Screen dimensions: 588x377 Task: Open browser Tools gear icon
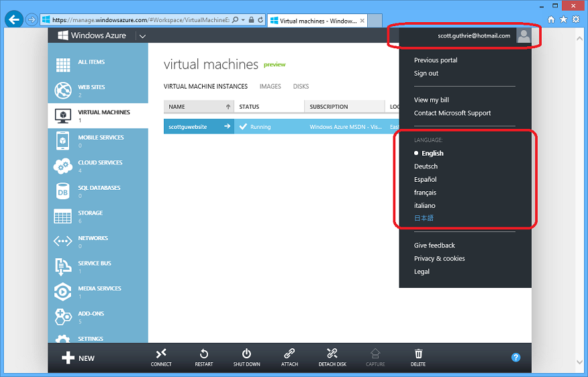[x=576, y=19]
